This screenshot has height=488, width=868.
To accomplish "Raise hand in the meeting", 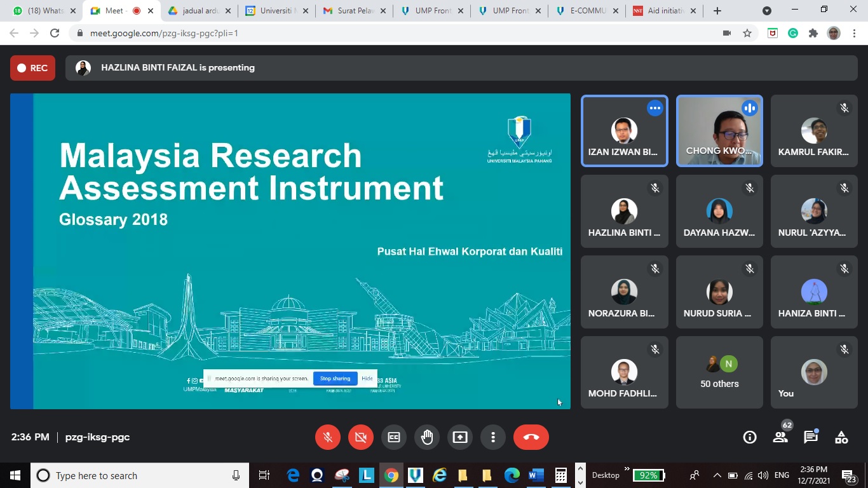I will pyautogui.click(x=427, y=437).
